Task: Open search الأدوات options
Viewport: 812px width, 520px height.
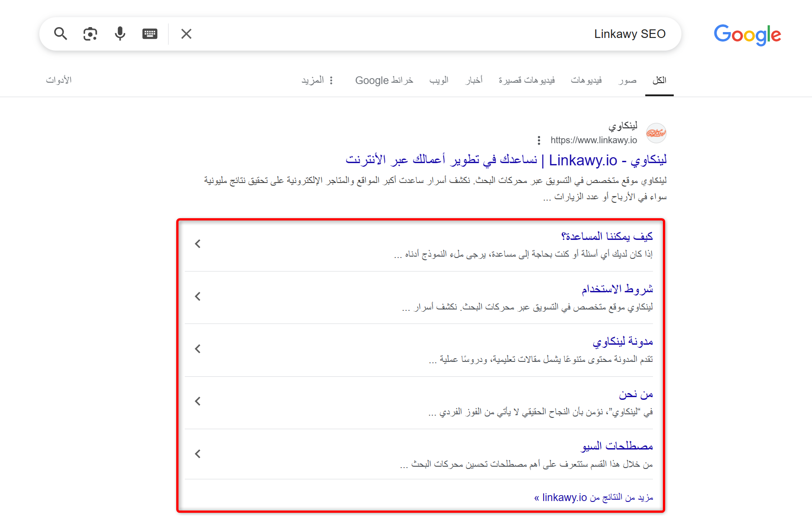Action: (x=59, y=80)
